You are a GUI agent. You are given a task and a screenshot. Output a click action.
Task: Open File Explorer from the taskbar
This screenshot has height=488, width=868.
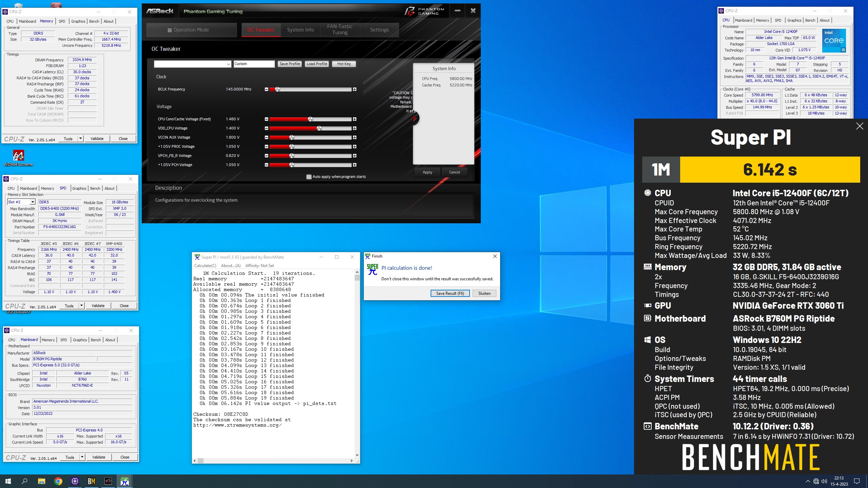(41, 481)
